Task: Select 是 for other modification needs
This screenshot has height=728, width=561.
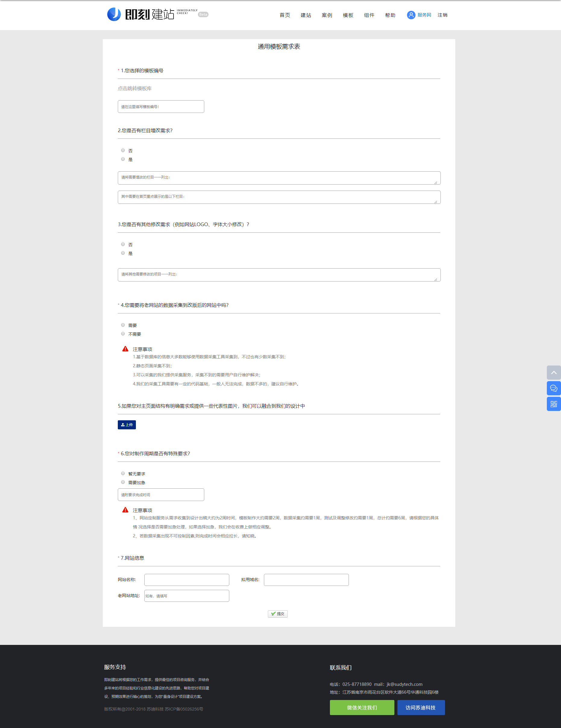Action: tap(123, 253)
